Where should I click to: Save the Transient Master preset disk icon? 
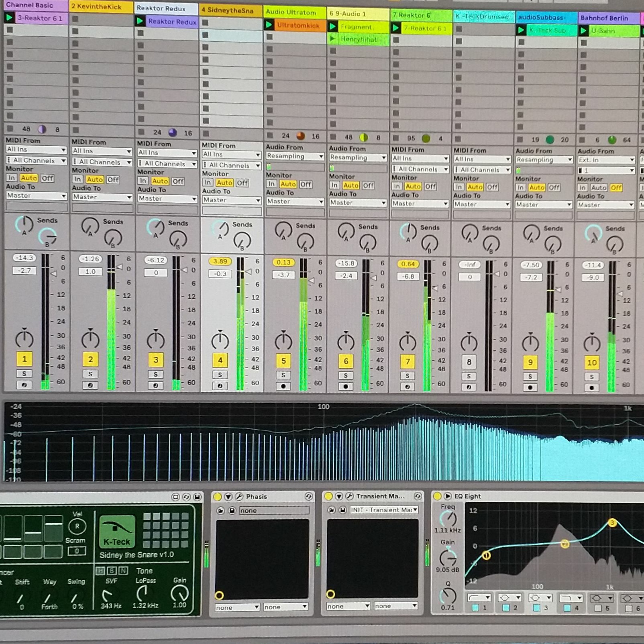coord(343,510)
